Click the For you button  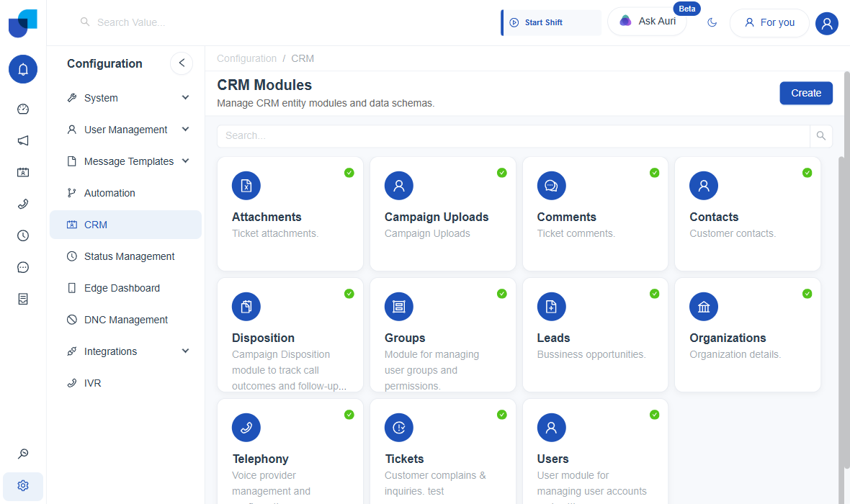click(769, 23)
